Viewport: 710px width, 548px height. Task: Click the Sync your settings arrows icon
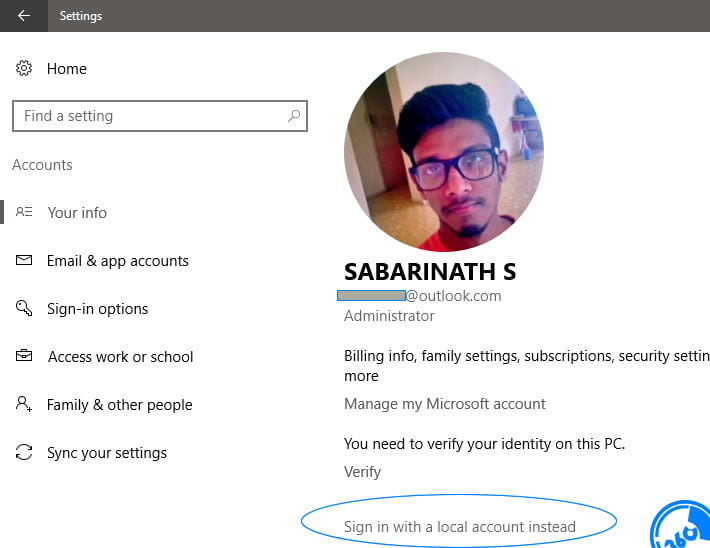[24, 453]
